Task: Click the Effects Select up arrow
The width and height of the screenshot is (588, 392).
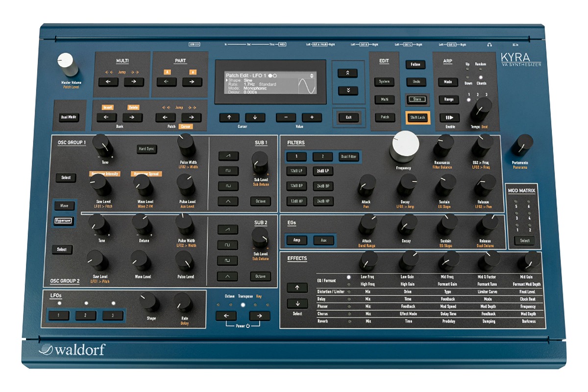Action: pyautogui.click(x=297, y=288)
